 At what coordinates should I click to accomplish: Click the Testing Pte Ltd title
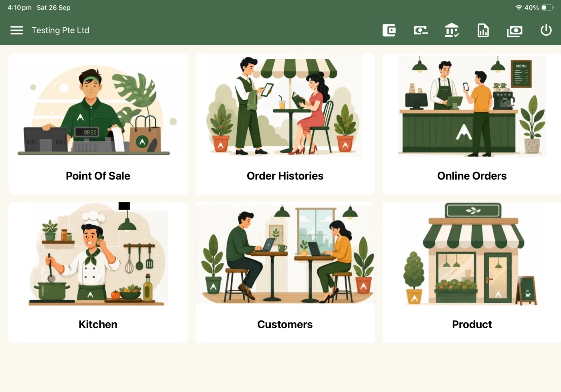click(x=61, y=30)
